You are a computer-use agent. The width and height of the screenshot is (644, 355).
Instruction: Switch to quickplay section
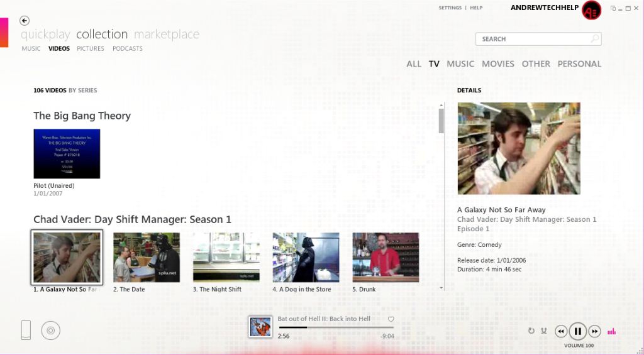pos(45,35)
